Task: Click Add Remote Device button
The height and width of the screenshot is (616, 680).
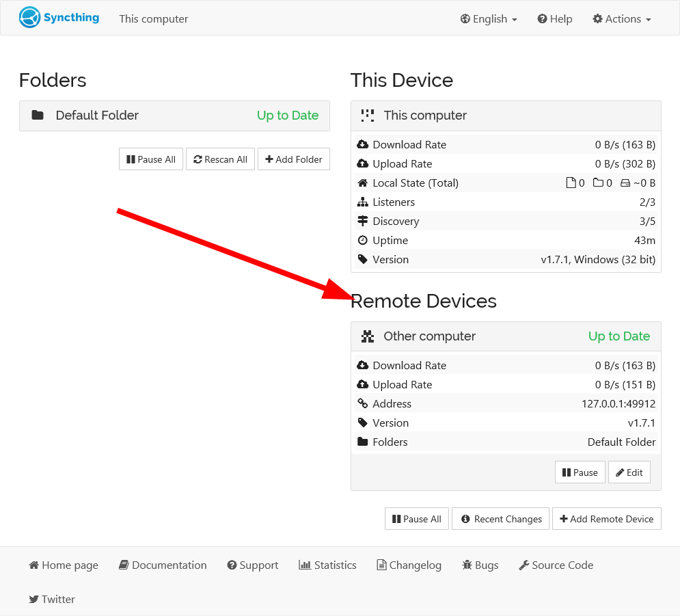Action: pos(606,519)
